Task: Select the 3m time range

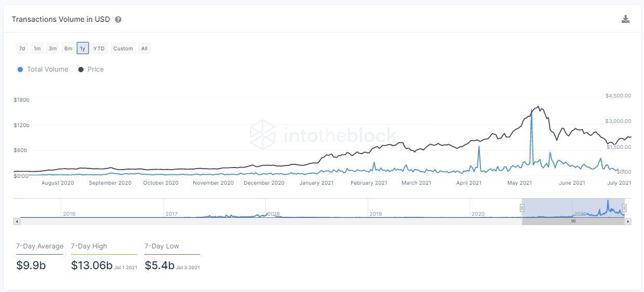Action: pyautogui.click(x=52, y=48)
